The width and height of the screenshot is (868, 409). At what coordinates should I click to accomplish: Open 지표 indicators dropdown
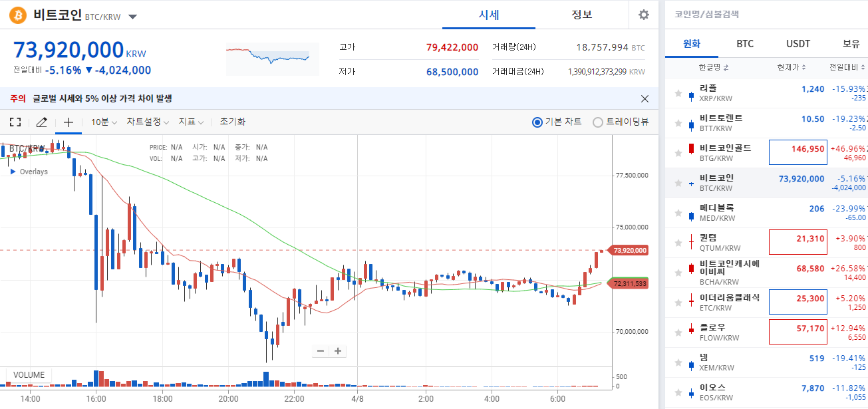(192, 122)
